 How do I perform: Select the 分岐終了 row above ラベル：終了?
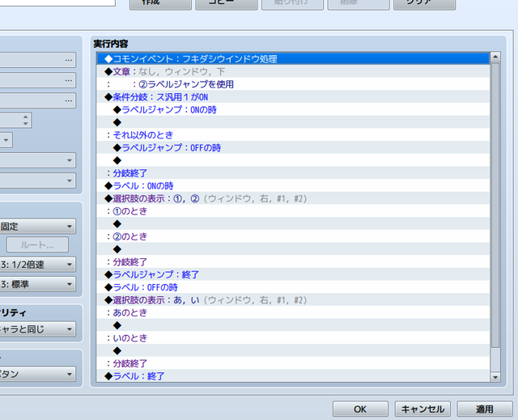[293, 363]
